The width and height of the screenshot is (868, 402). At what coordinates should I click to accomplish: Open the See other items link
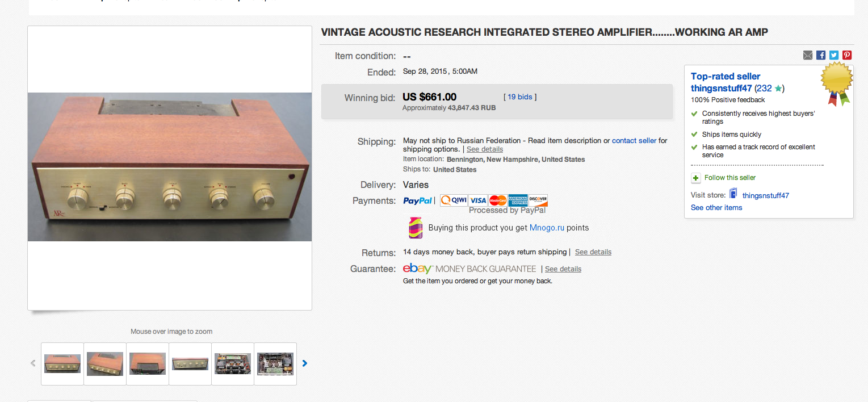(x=716, y=208)
